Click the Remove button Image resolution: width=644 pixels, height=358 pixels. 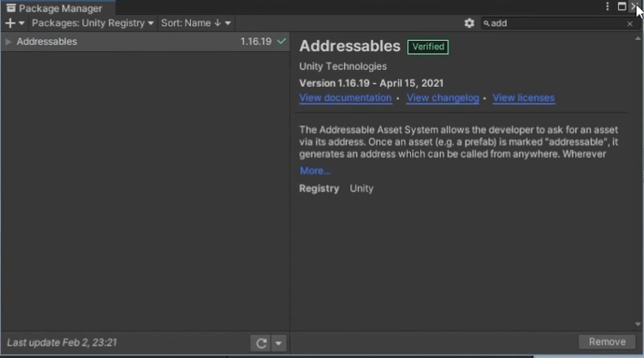[x=607, y=342]
